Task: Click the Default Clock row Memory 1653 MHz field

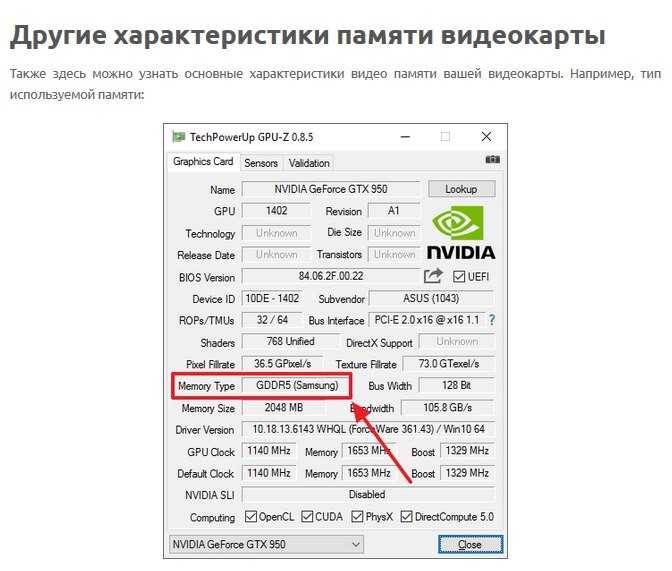Action: coord(369,473)
